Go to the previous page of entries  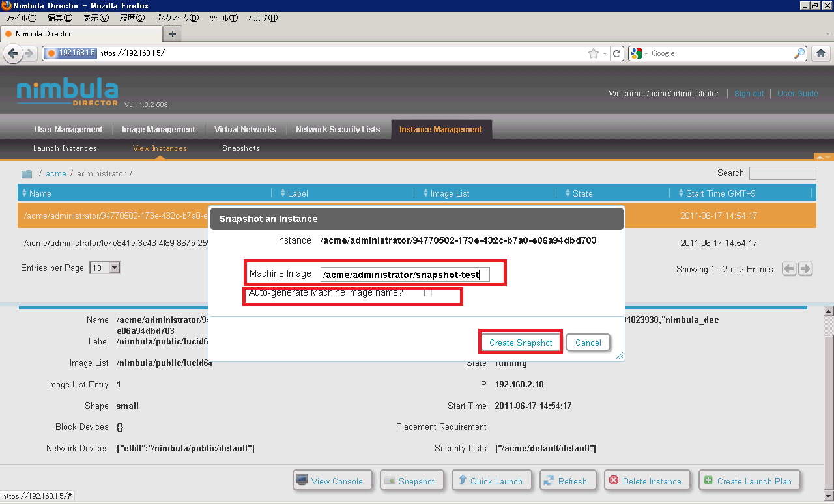(x=790, y=269)
